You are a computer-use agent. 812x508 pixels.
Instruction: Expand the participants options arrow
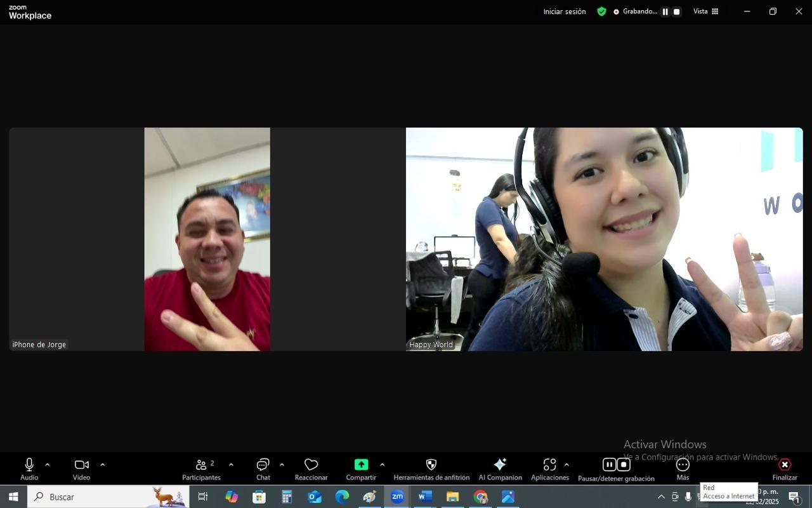tap(231, 465)
